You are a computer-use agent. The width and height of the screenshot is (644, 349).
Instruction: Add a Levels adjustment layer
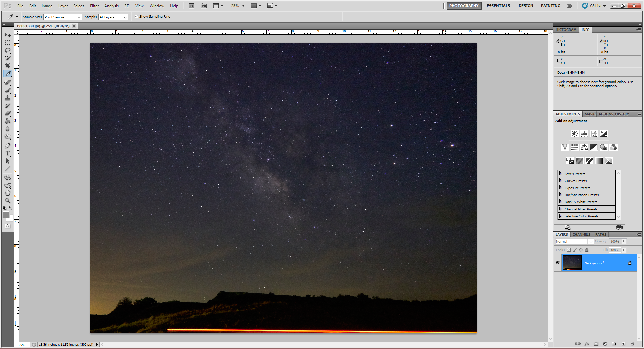coord(584,134)
